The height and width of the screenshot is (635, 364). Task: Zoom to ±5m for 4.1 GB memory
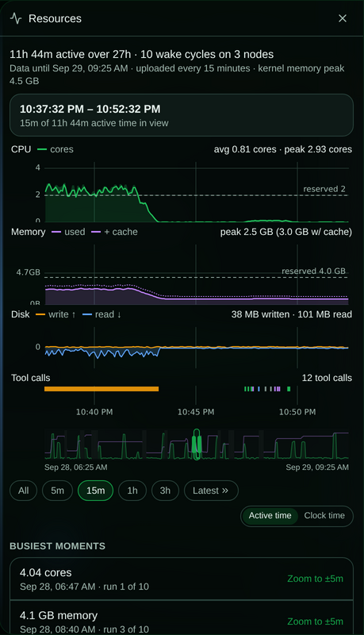(315, 622)
